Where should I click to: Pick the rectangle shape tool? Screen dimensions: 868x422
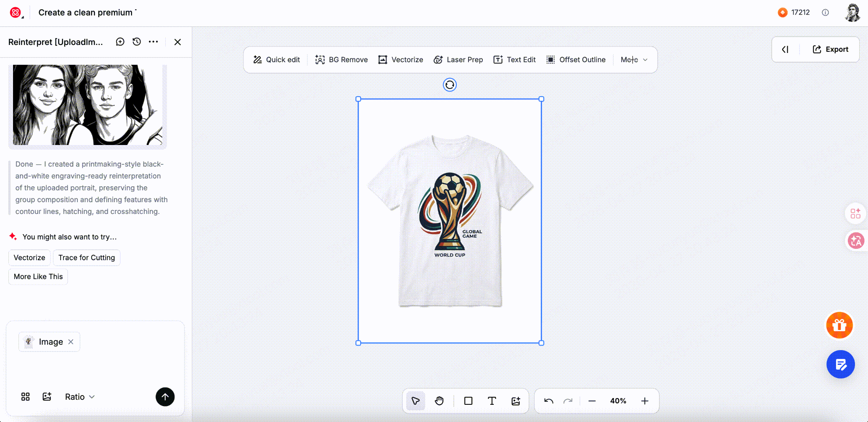tap(468, 401)
